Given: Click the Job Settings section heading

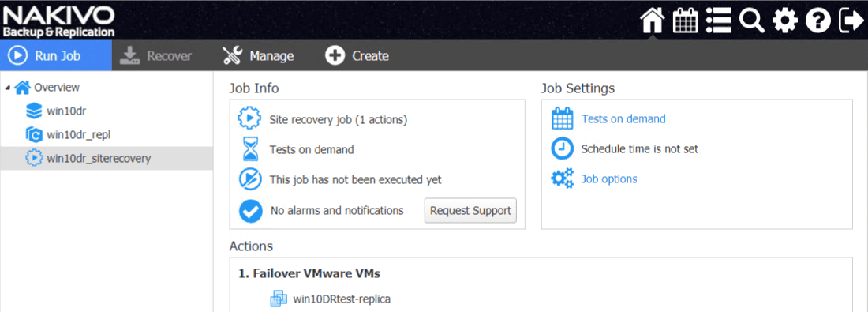Looking at the screenshot, I should 578,88.
